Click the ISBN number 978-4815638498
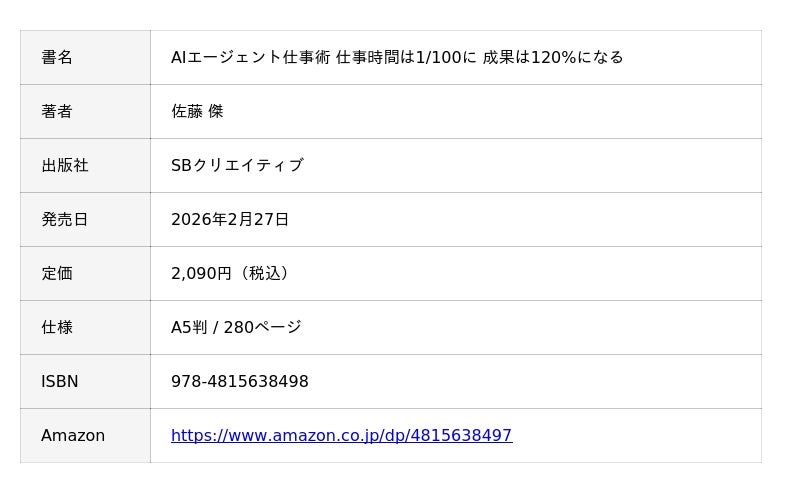This screenshot has height=493, width=800. (240, 382)
